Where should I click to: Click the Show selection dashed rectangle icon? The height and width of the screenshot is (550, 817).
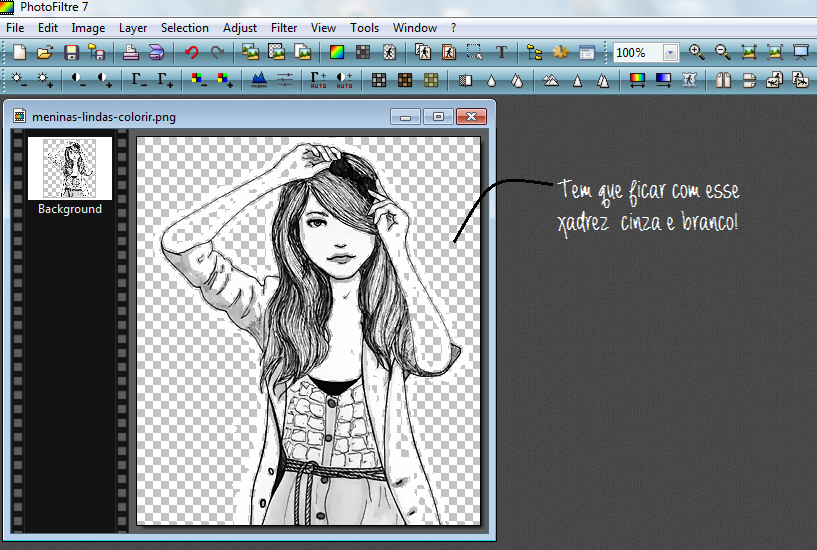pyautogui.click(x=475, y=52)
